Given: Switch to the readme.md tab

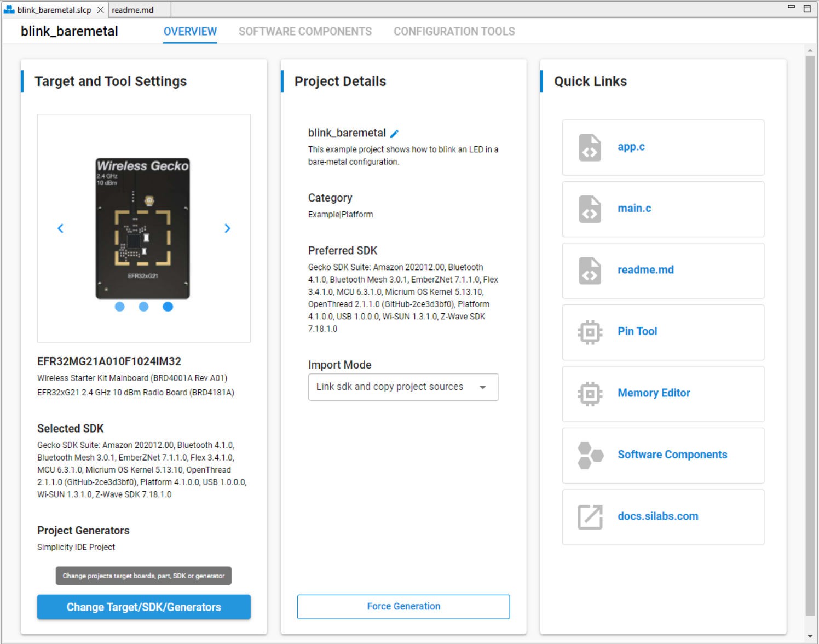Looking at the screenshot, I should point(132,9).
